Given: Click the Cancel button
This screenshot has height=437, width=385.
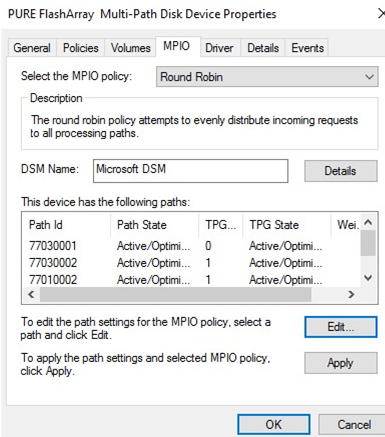Looking at the screenshot, I should click(353, 425).
